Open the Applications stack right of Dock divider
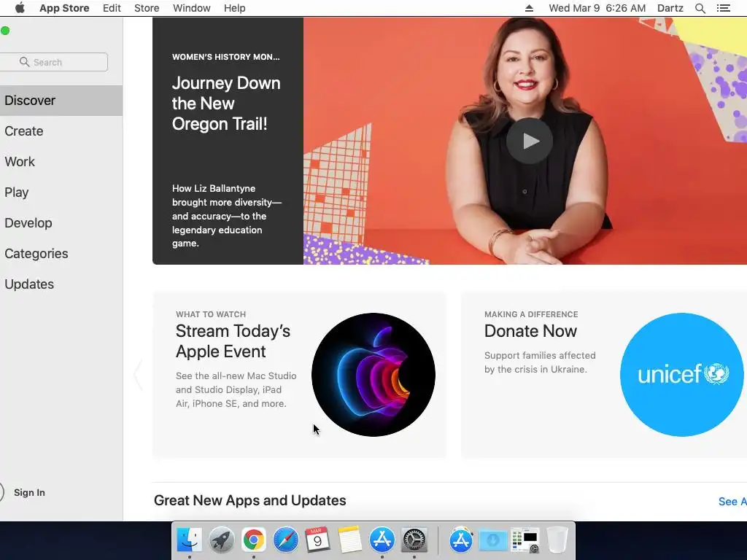This screenshot has width=747, height=560. pyautogui.click(x=461, y=540)
